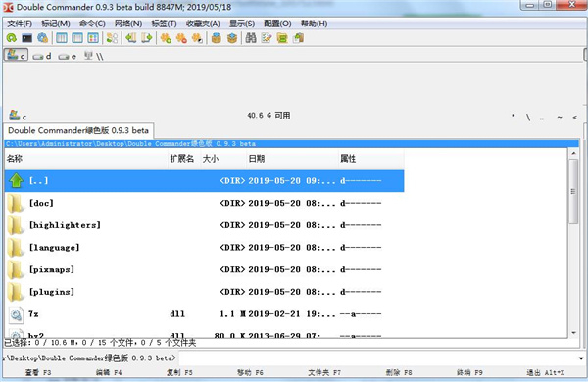Click the select group plus icon
The image size is (588, 382).
pyautogui.click(x=166, y=38)
